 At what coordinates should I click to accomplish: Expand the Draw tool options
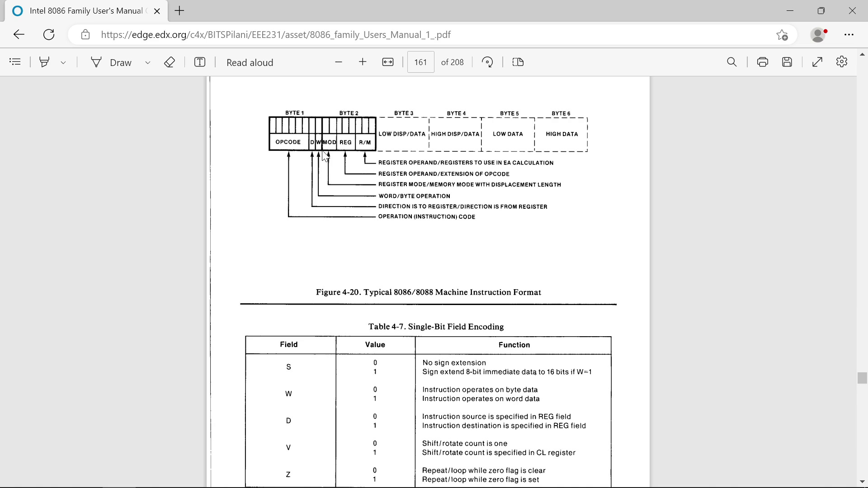tap(147, 62)
